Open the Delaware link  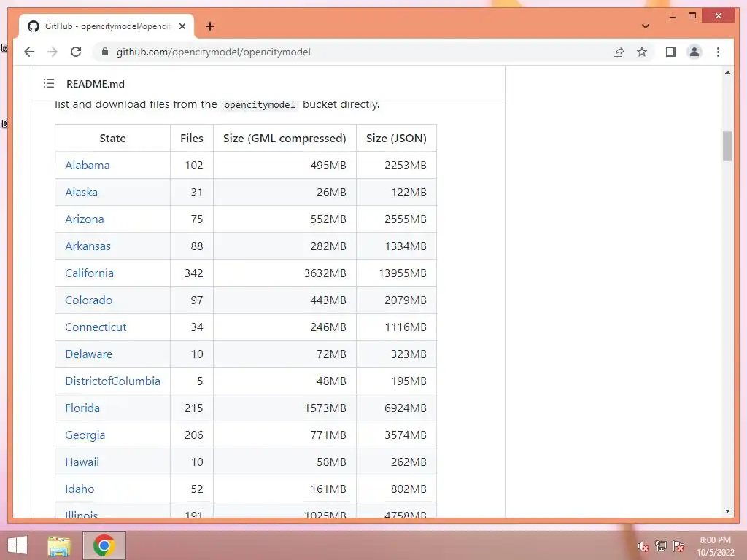[88, 354]
